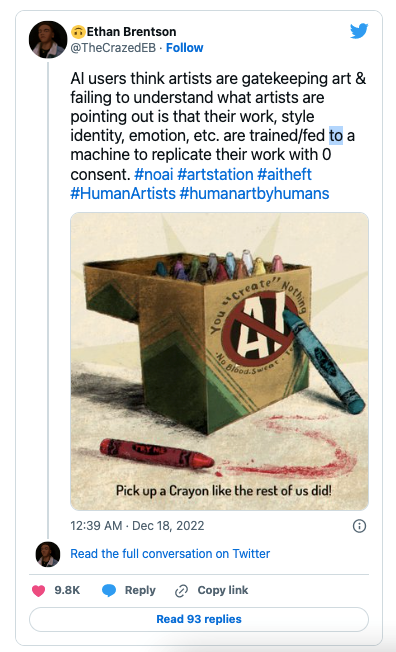Click the tweet info circle icon
The image size is (396, 652).
click(359, 526)
